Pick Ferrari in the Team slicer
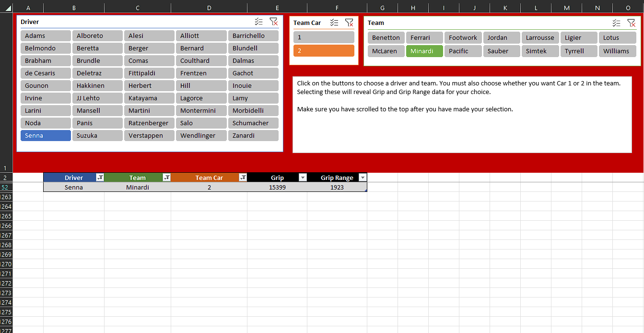Screen dimensions: 644x333 (x=424, y=38)
